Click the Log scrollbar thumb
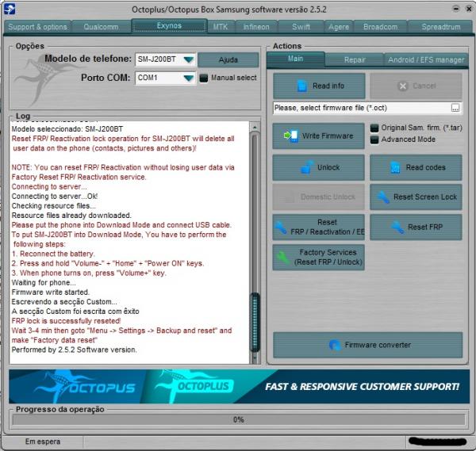This screenshot has width=476, height=451. [255, 322]
